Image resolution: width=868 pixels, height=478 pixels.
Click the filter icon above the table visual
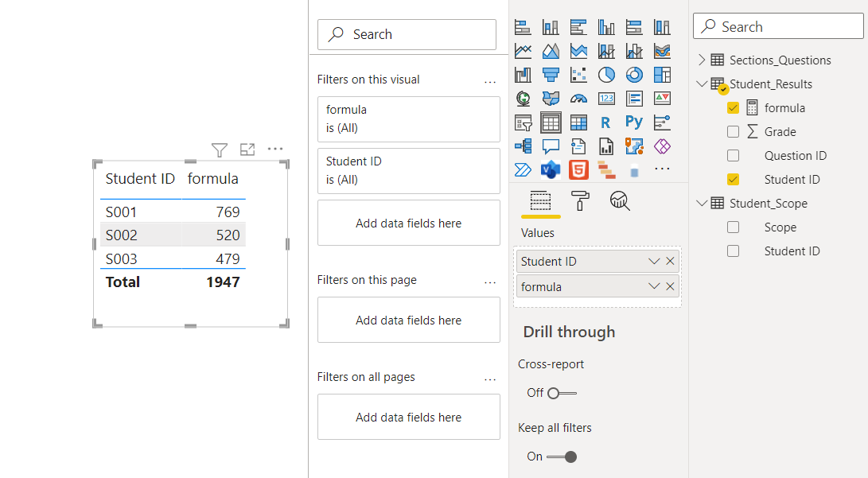click(220, 150)
